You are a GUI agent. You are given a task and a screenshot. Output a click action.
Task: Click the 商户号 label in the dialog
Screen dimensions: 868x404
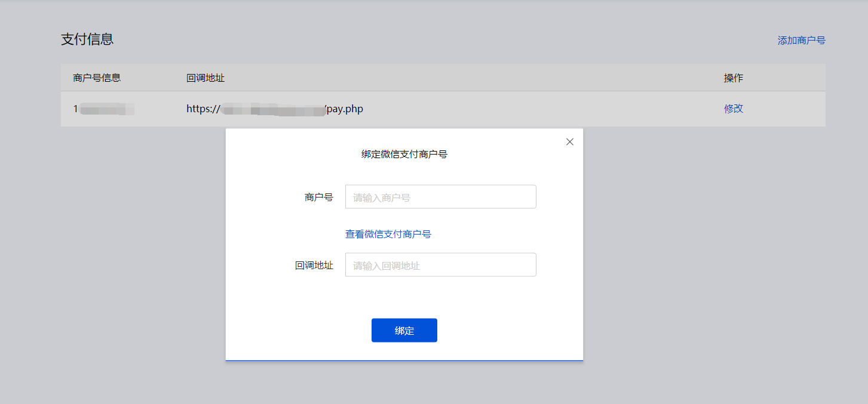click(x=318, y=197)
